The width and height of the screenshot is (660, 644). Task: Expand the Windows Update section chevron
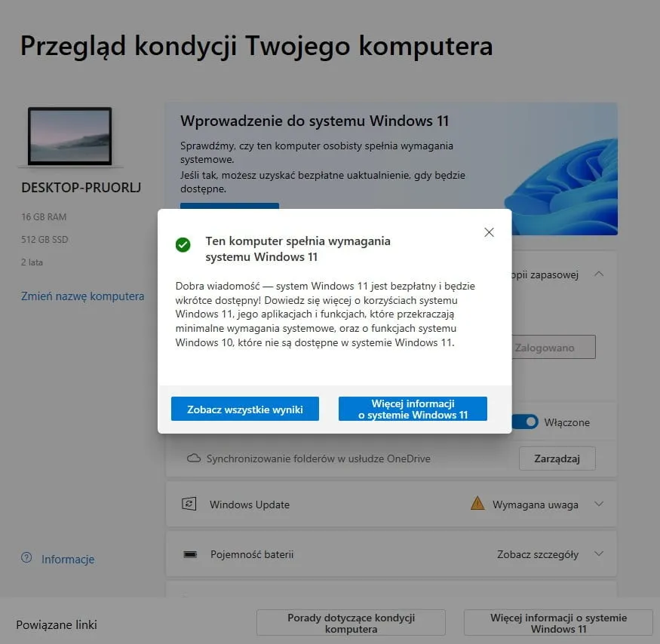coord(599,504)
